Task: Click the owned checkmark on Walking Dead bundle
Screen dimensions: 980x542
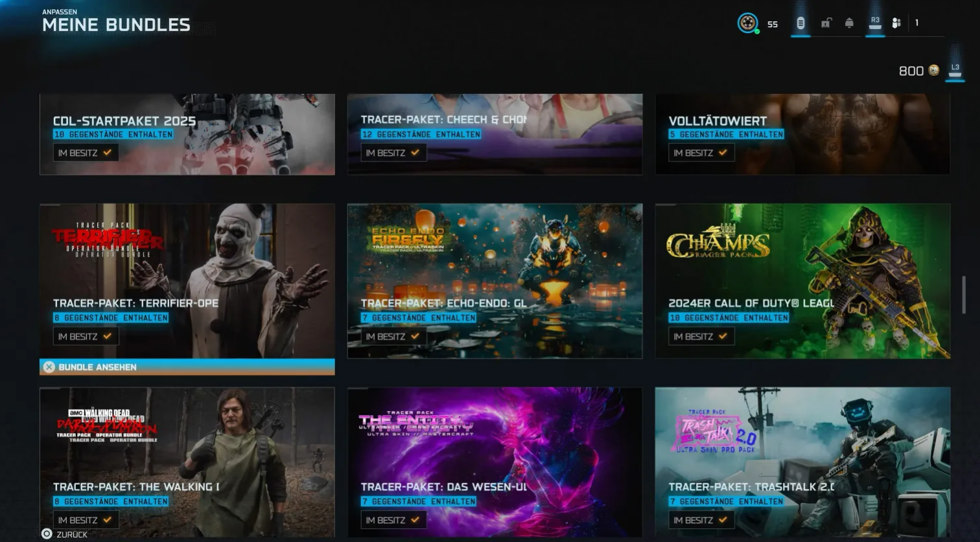Action: [x=107, y=520]
